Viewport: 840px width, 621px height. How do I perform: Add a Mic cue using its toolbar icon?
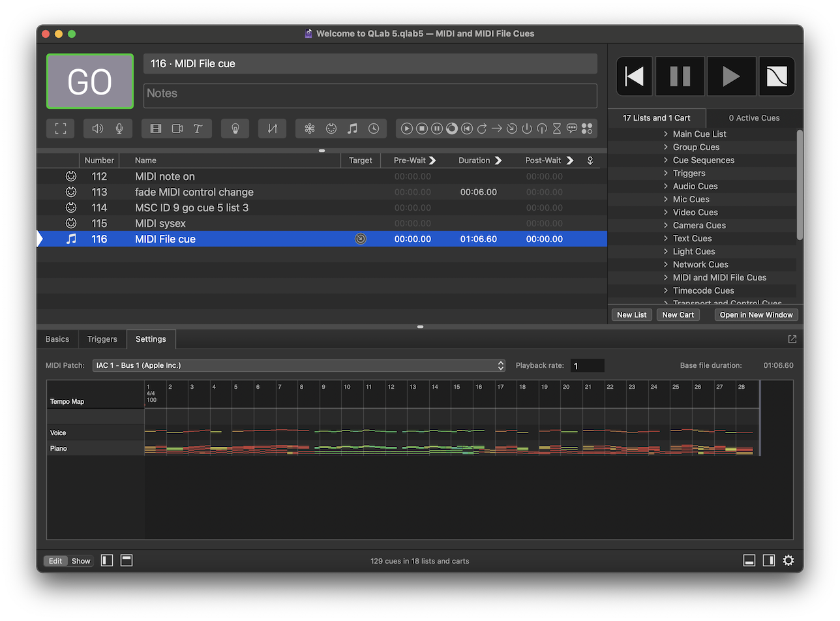coord(118,128)
